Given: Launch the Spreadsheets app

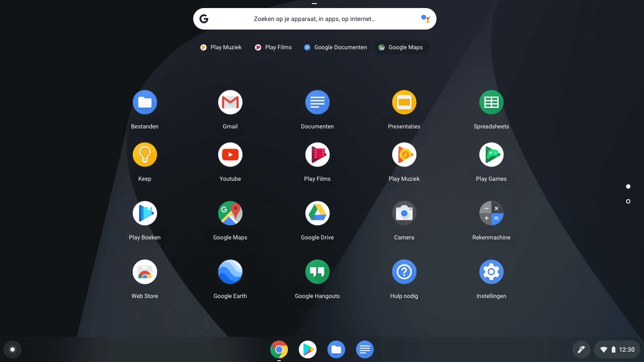Looking at the screenshot, I should click(491, 102).
